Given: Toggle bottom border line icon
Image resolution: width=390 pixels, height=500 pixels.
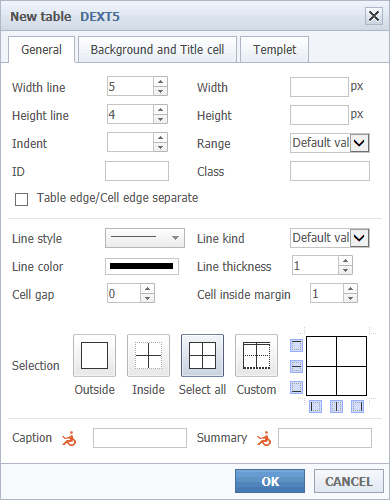Looking at the screenshot, I should tap(296, 387).
